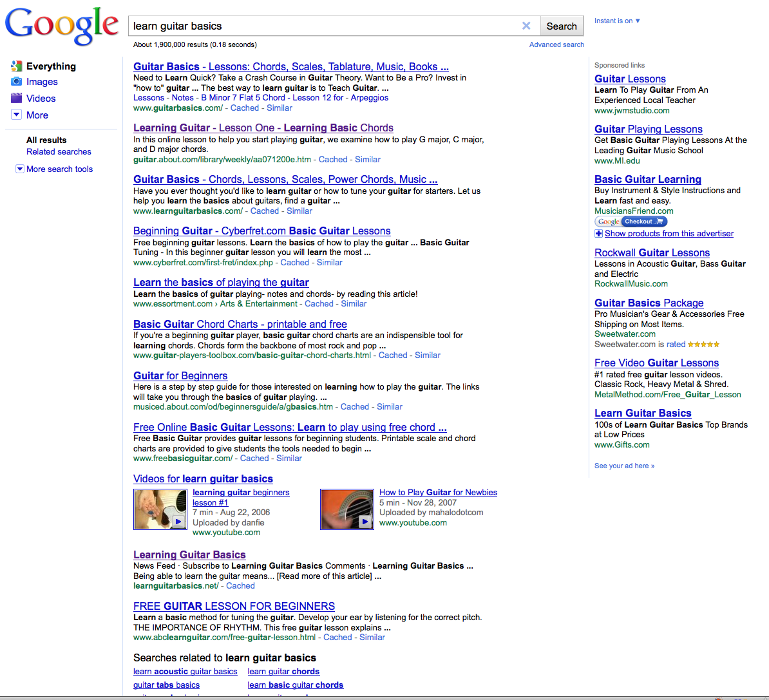
Task: Open Rockwall Guitar Lessons ad
Action: pos(652,252)
